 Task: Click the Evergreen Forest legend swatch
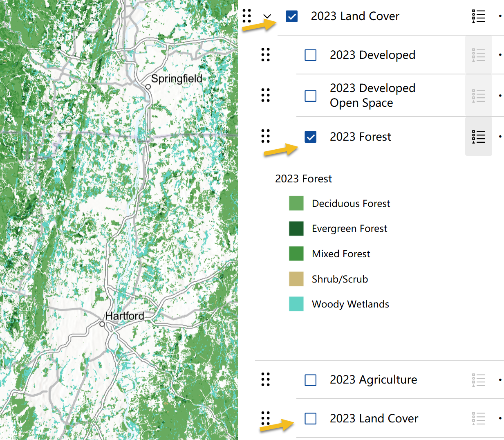(296, 229)
